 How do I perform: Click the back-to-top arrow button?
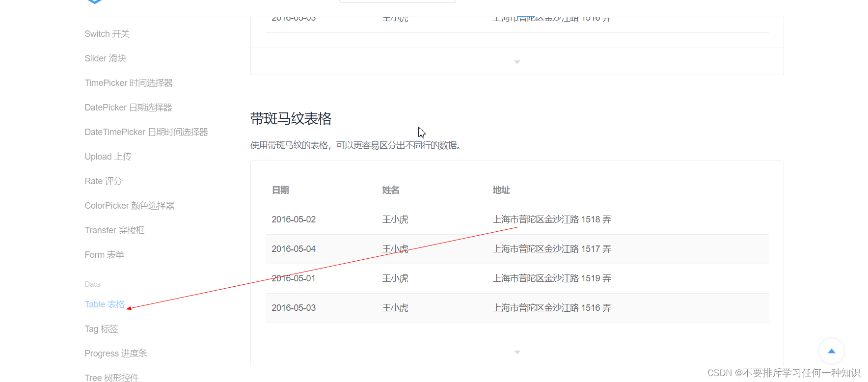(x=831, y=351)
